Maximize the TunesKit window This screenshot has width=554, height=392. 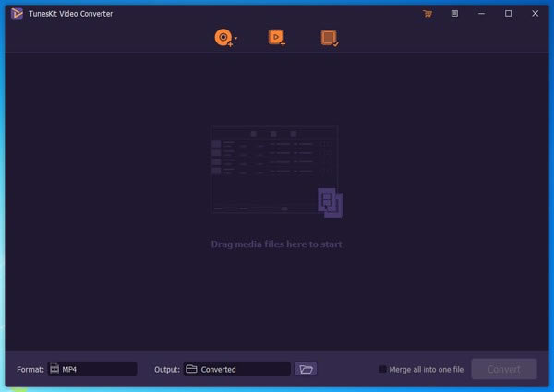(x=508, y=14)
